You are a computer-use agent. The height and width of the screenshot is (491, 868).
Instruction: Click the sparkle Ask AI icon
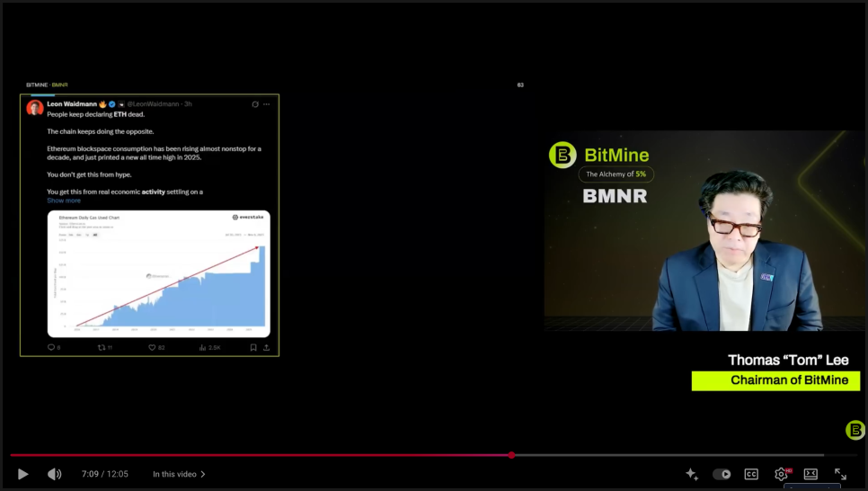pyautogui.click(x=691, y=474)
